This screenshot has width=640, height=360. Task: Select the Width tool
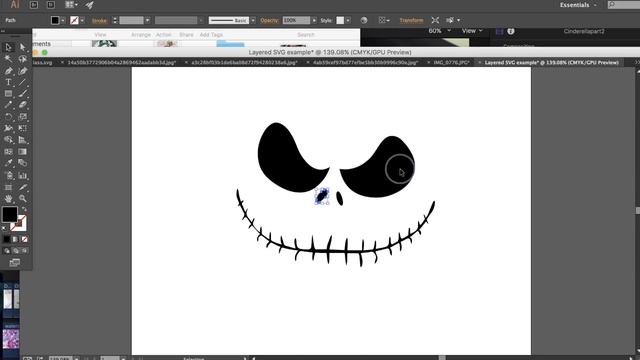pyautogui.click(x=8, y=128)
